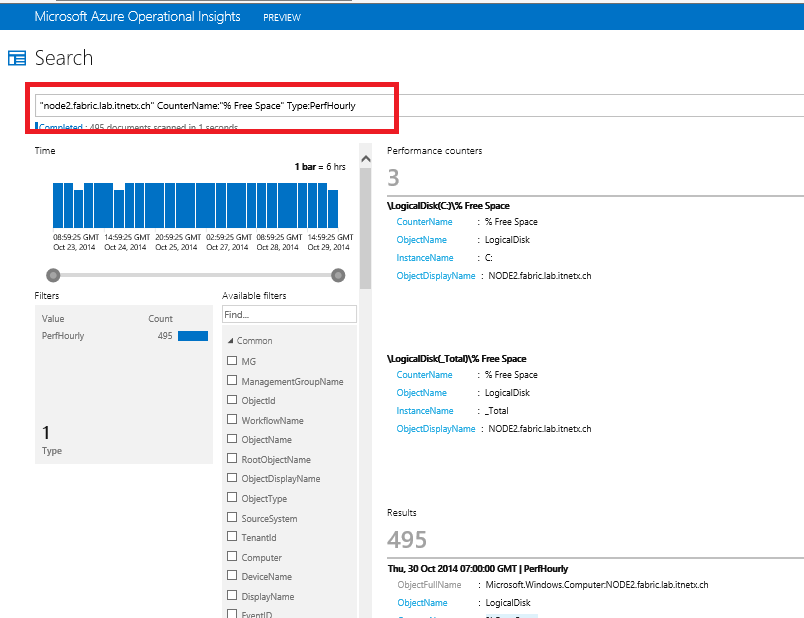This screenshot has width=804, height=618.
Task: Check the MG filter checkbox
Action: coord(232,361)
